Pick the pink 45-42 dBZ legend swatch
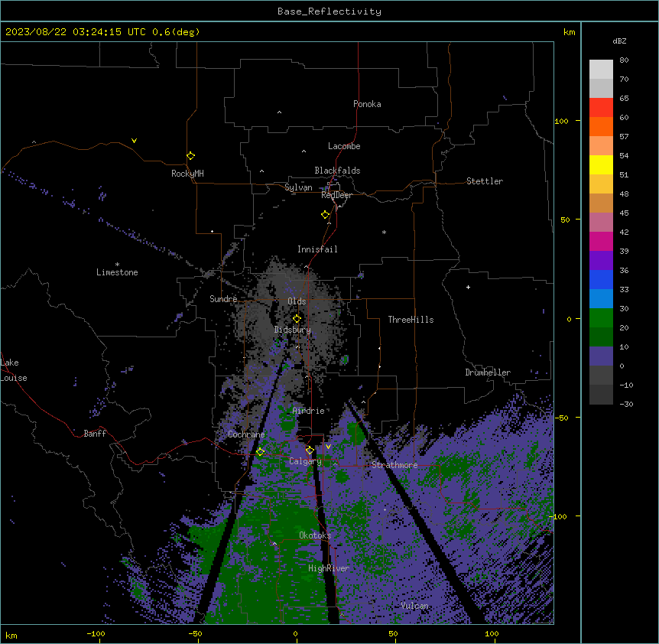Image resolution: width=659 pixels, height=644 pixels. (601, 223)
